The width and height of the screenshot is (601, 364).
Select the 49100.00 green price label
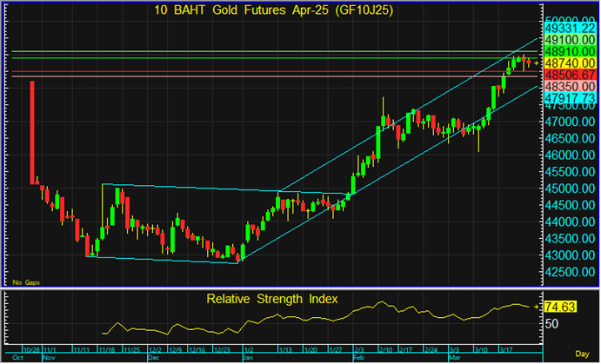(x=570, y=40)
